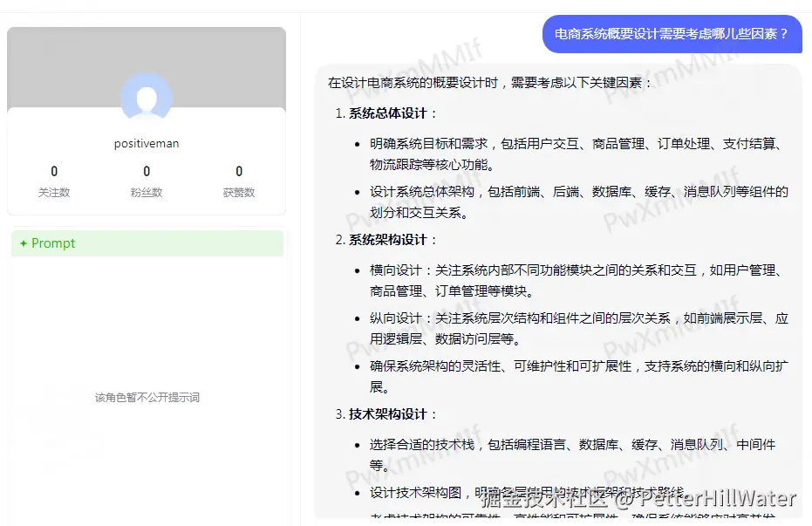Click the intro line 在设计电商系统的概要设计时

click(x=490, y=83)
